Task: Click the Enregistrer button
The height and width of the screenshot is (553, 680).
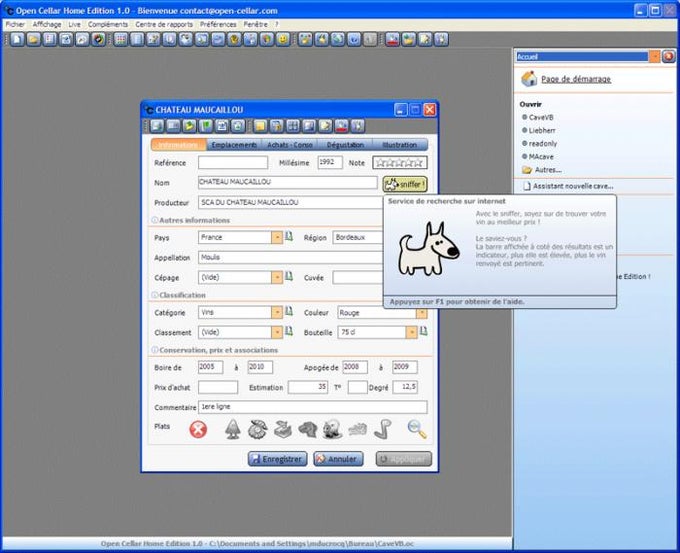Action: (278, 459)
